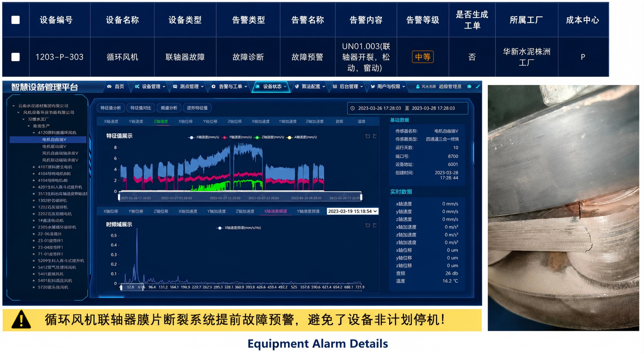The height and width of the screenshot is (353, 644).
Task: Click the 后台管理 menu icon
Action: click(x=335, y=87)
